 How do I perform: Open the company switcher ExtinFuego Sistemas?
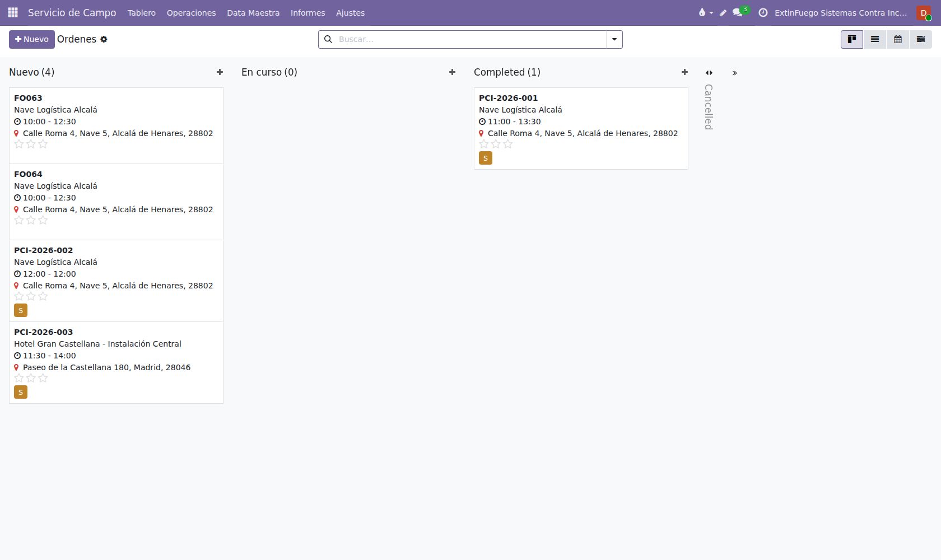[x=841, y=12]
